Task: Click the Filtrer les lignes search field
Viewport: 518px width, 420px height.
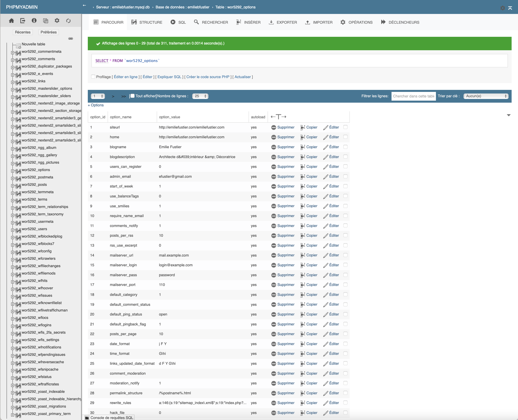Action: tap(413, 96)
